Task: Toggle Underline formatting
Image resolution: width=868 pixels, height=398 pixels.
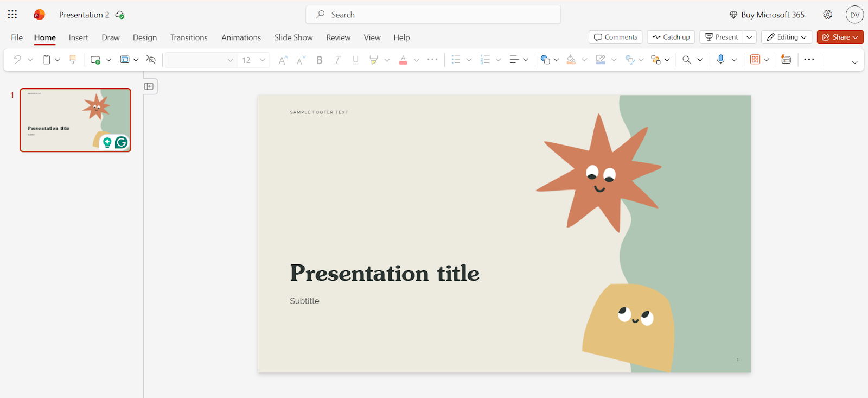Action: pos(355,60)
